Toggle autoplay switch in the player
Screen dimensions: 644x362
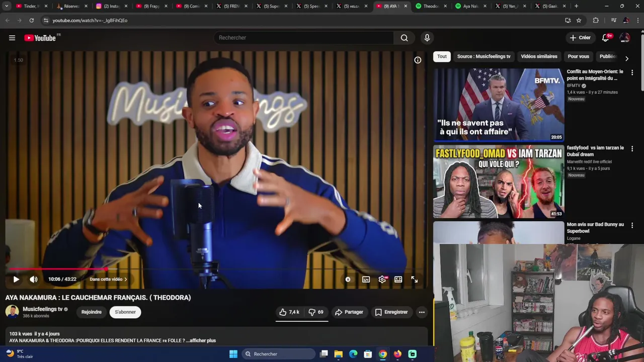(348, 280)
